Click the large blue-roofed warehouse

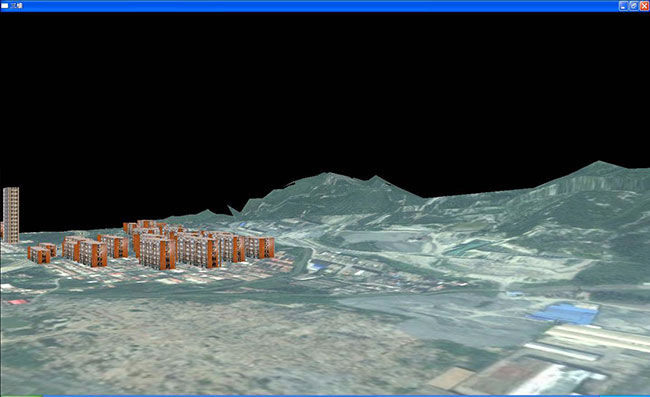(565, 313)
